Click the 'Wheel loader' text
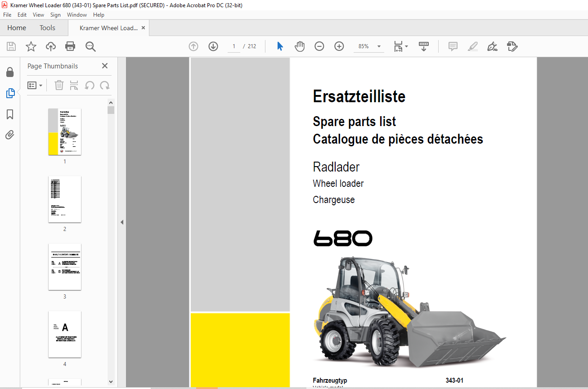Screen dimensions: 588x389 (x=338, y=184)
